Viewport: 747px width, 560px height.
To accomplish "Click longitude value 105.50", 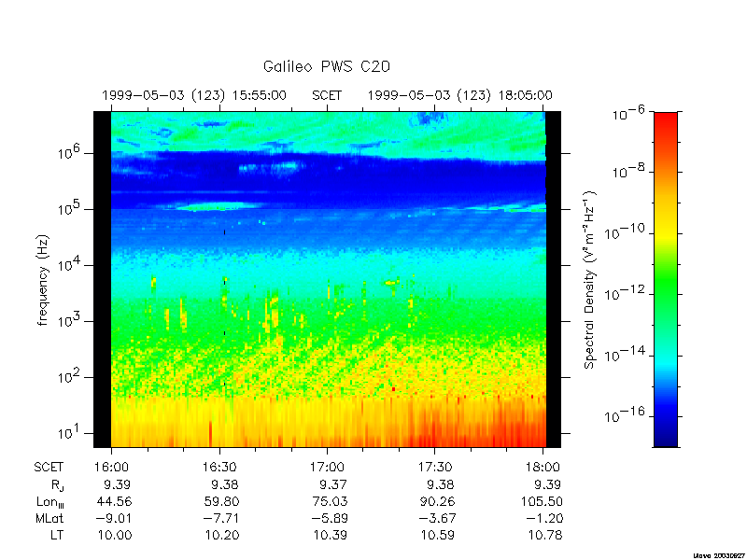I will [542, 501].
